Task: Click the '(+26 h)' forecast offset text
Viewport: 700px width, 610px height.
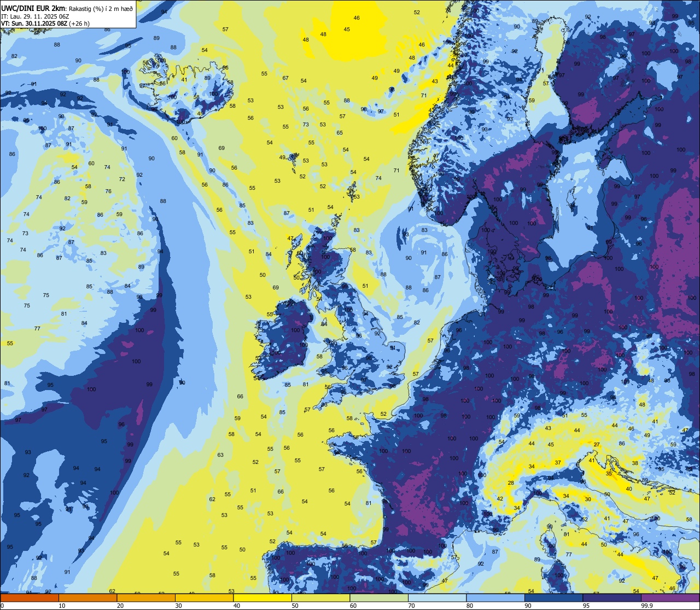Action: pos(80,24)
